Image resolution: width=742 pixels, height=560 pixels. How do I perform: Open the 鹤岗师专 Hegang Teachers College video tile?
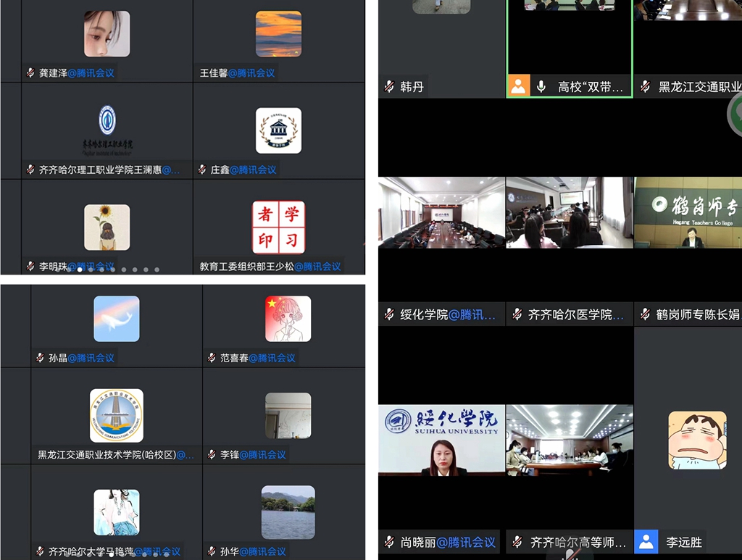click(x=688, y=213)
